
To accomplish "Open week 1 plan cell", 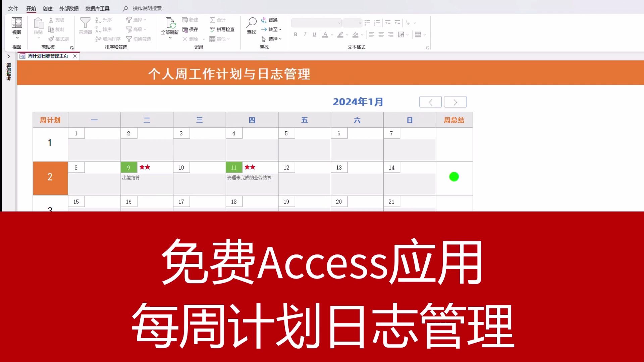I will click(50, 144).
